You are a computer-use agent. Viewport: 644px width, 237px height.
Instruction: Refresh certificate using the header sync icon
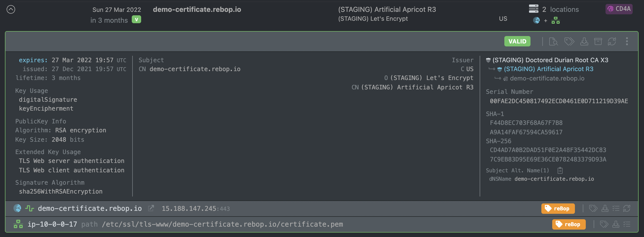tap(612, 41)
